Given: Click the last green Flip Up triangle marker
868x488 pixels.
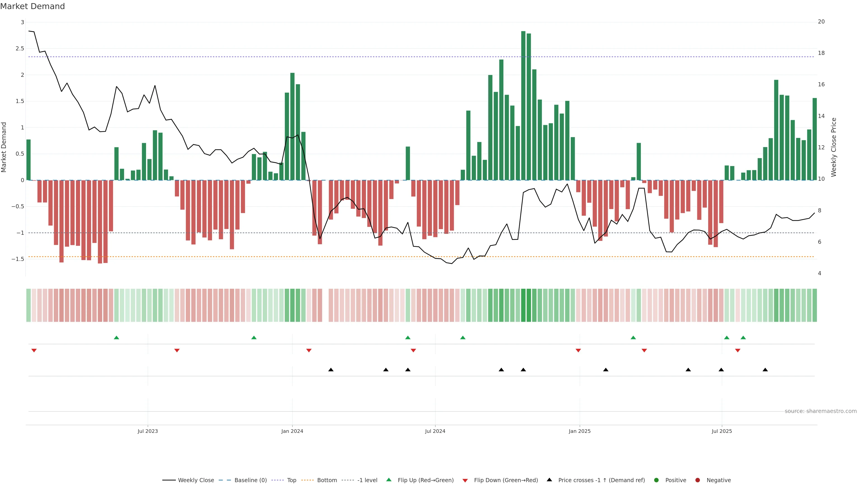Looking at the screenshot, I should [743, 338].
